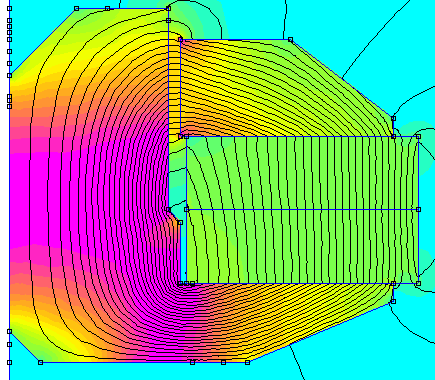Select the bottom-left corner node on the axis line
Image resolution: width=435 pixels, height=380 pixels.
[x=9, y=362]
